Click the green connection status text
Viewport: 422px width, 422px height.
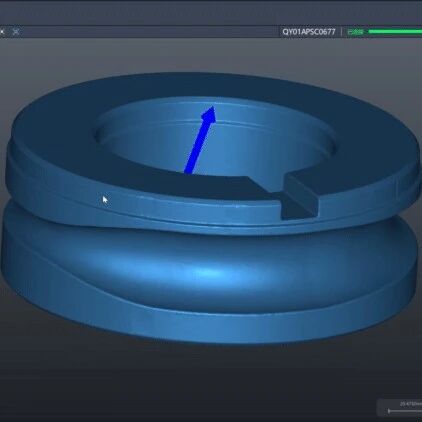pos(355,32)
